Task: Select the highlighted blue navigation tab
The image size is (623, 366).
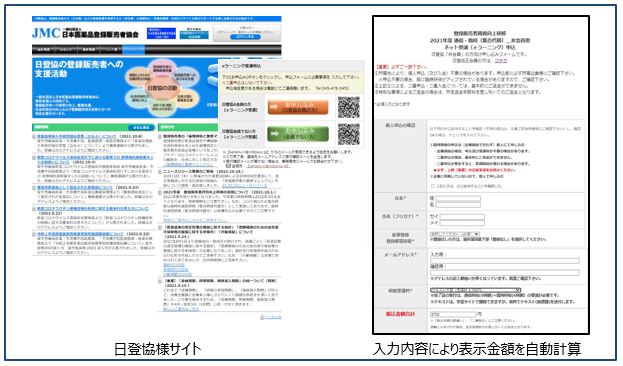Action: click(x=134, y=50)
